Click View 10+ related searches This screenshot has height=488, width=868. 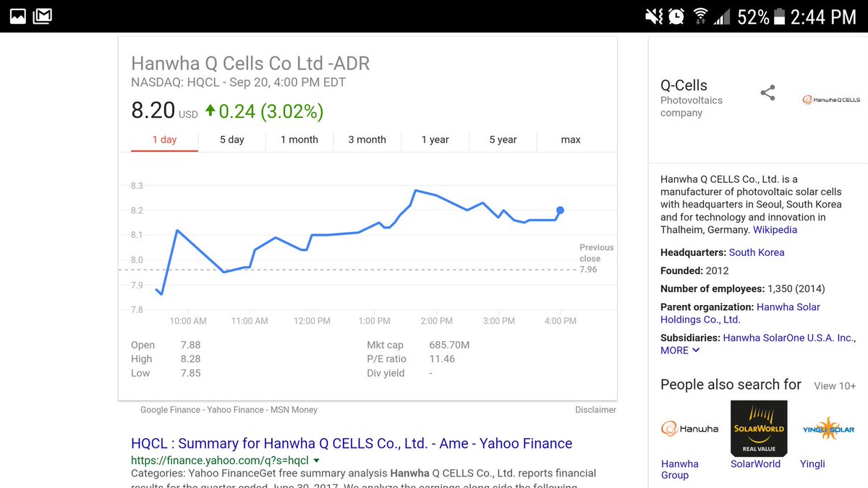pyautogui.click(x=835, y=386)
